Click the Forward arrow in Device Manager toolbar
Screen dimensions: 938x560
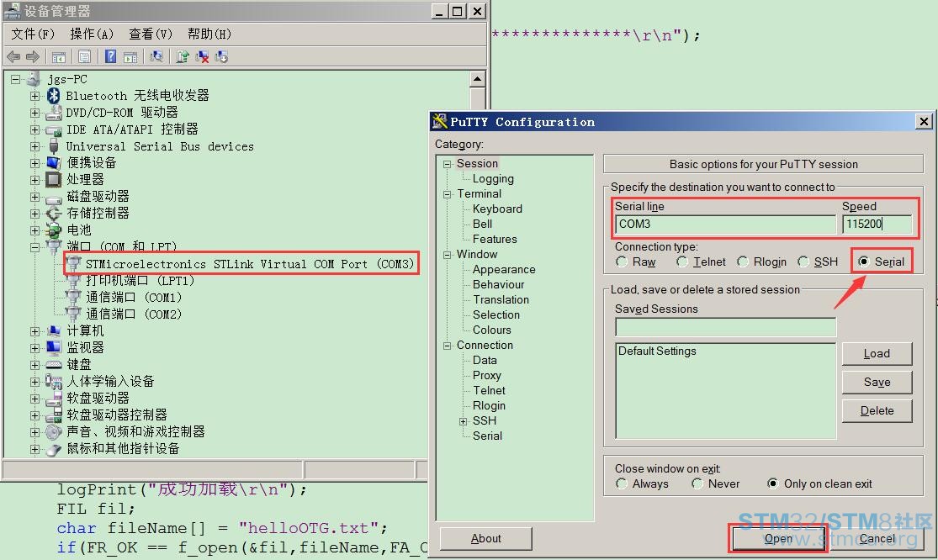tap(32, 57)
